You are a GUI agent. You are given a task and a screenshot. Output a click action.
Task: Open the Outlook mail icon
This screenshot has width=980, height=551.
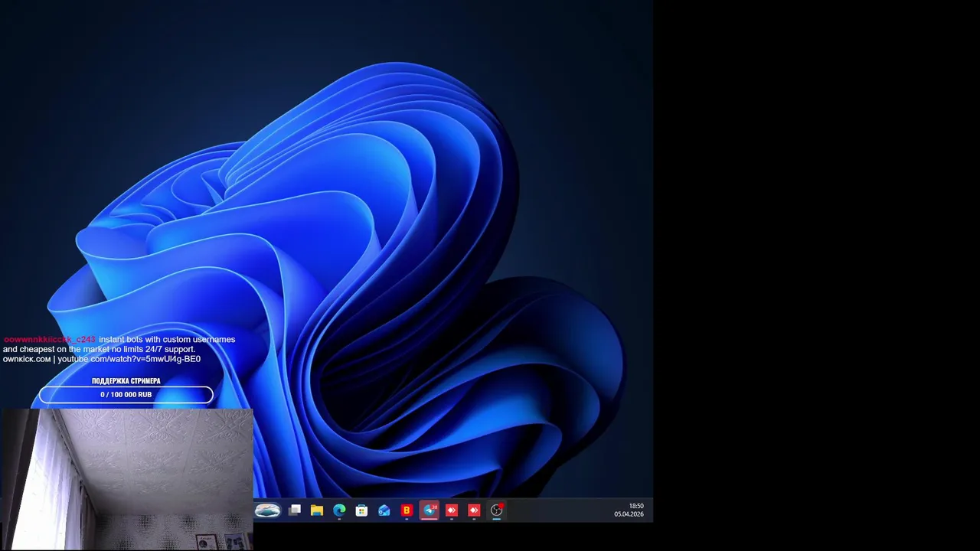click(384, 510)
